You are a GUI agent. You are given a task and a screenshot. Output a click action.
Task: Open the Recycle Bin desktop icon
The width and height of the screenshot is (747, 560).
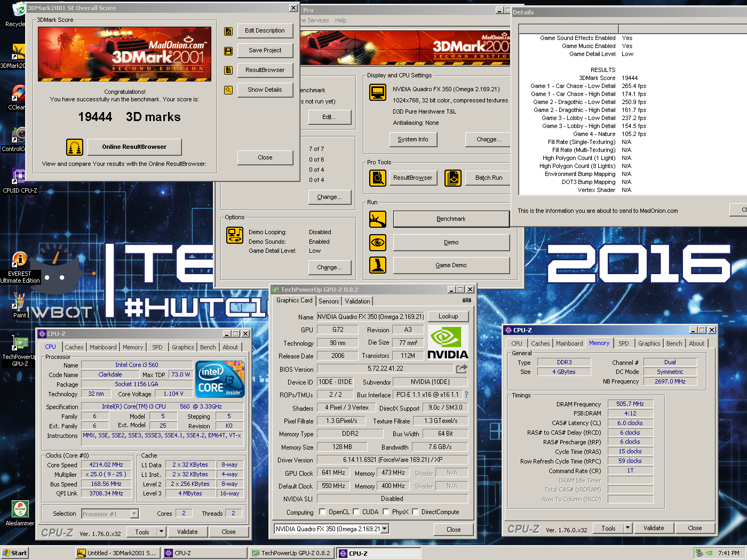(16, 14)
